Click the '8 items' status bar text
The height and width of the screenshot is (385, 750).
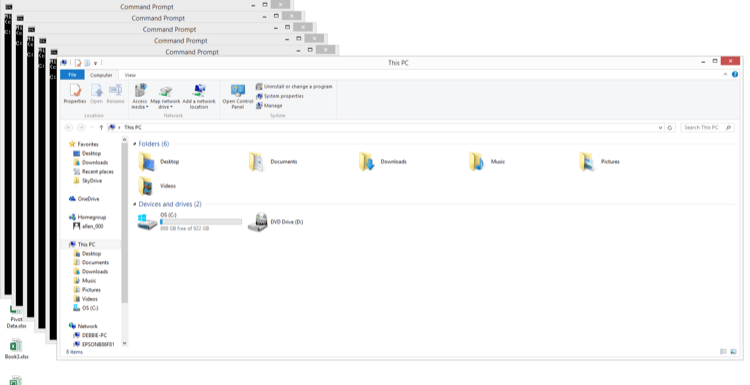(x=74, y=352)
